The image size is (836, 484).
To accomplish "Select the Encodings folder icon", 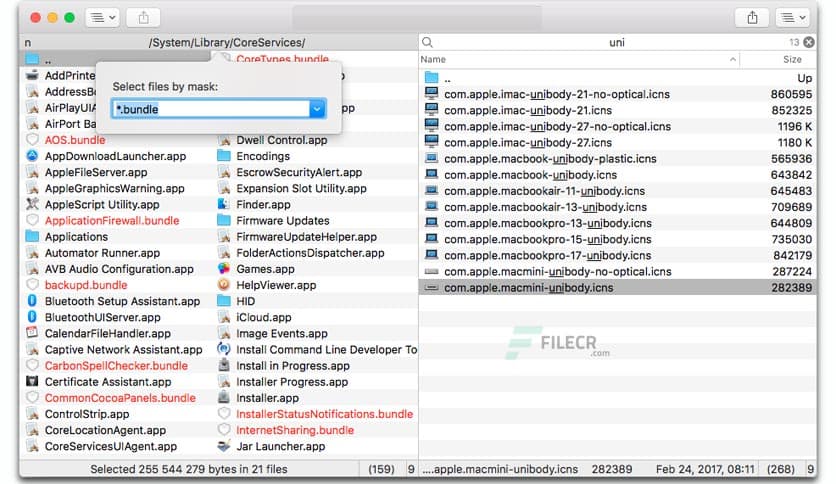I will coord(224,156).
